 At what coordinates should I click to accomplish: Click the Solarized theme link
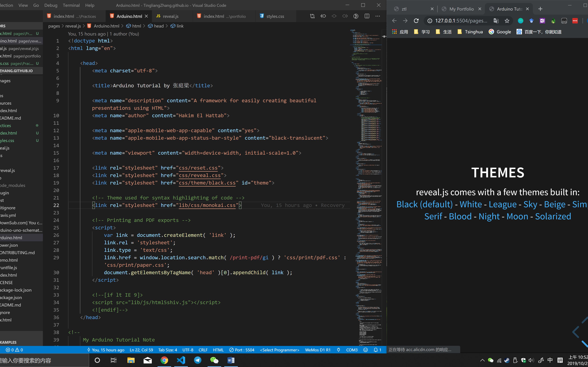tap(553, 216)
